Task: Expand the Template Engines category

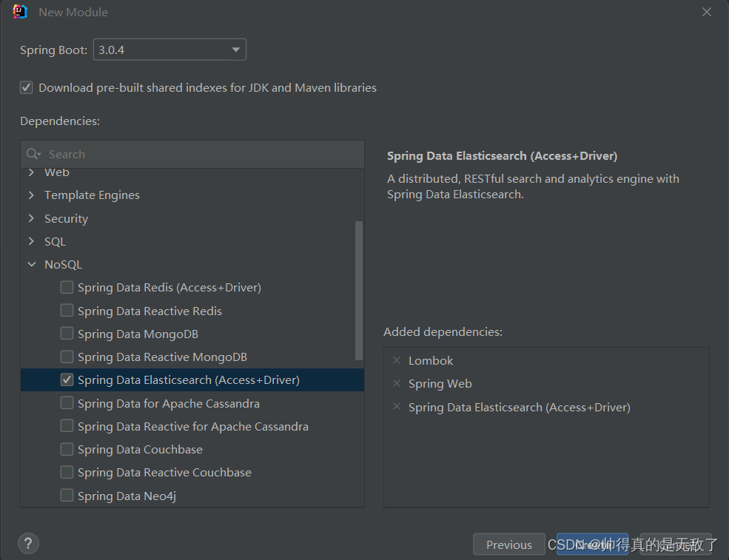Action: 31,195
